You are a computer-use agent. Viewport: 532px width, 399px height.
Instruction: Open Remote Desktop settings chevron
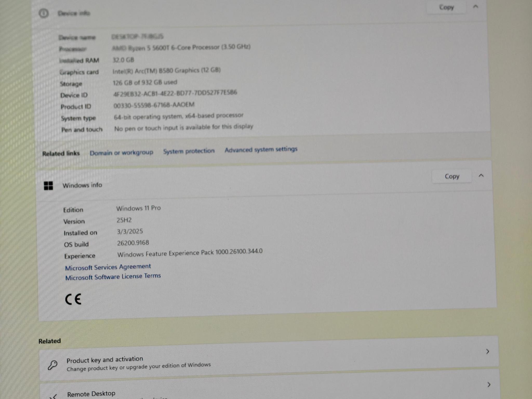[489, 384]
